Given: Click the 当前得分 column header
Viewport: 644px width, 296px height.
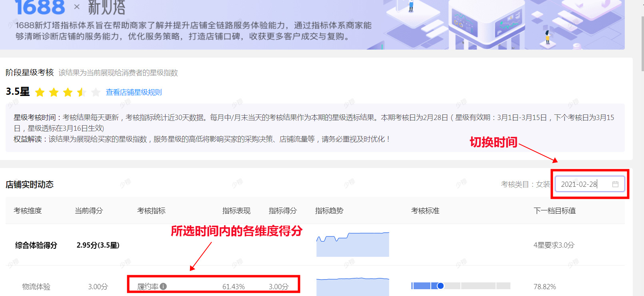Looking at the screenshot, I should point(89,211).
